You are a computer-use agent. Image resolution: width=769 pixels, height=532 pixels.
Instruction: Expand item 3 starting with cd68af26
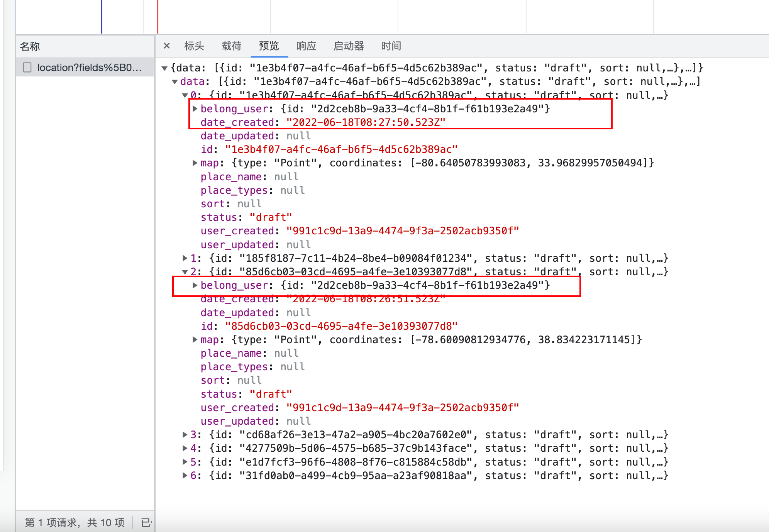[x=185, y=434]
